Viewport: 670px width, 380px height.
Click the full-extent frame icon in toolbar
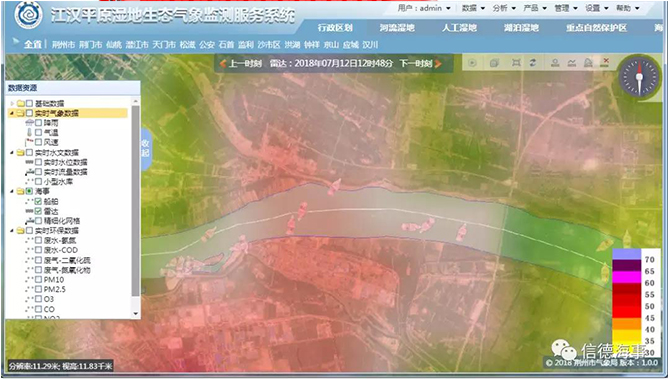pyautogui.click(x=516, y=63)
